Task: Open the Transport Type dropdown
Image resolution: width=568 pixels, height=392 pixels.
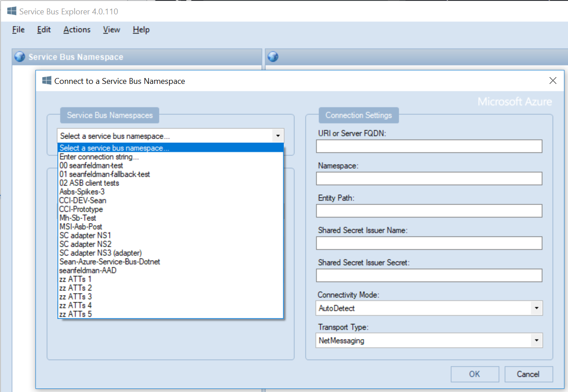Action: pyautogui.click(x=536, y=340)
